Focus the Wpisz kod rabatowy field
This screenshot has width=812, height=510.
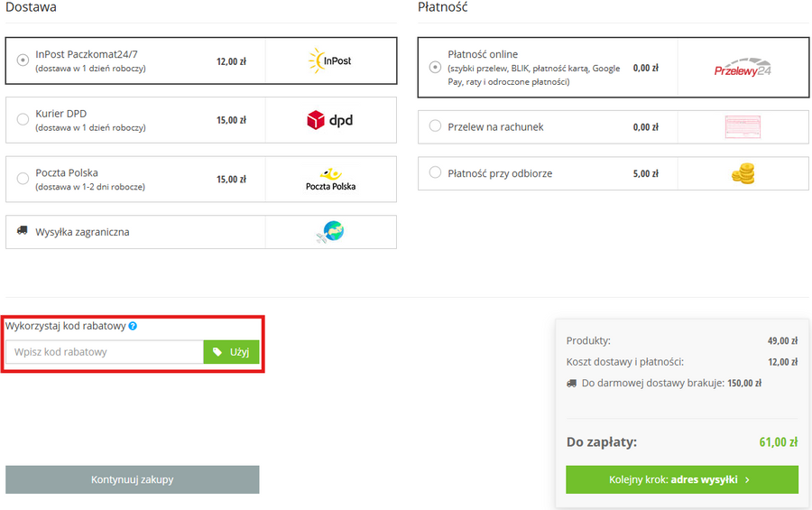[x=105, y=352]
